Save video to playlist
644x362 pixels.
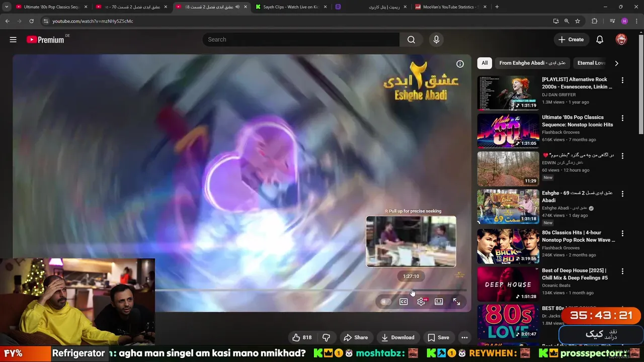click(438, 337)
